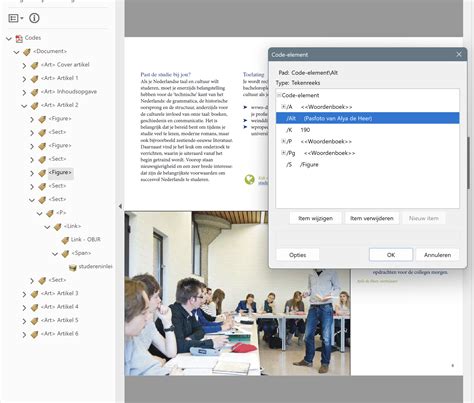Click the content box icon beside studereninlei
Viewport: 474px width, 403px height.
[73, 267]
